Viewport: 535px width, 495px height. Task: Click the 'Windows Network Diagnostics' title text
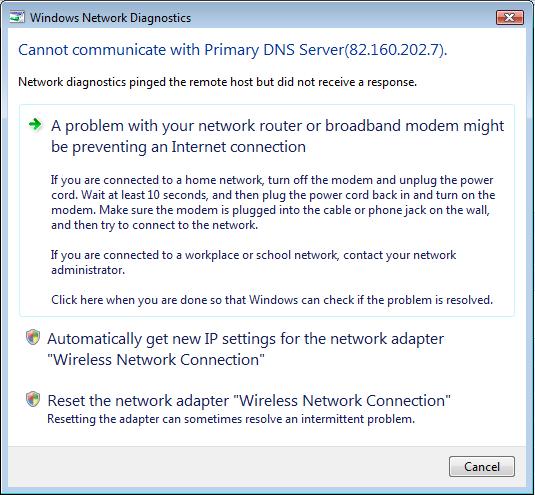111,18
